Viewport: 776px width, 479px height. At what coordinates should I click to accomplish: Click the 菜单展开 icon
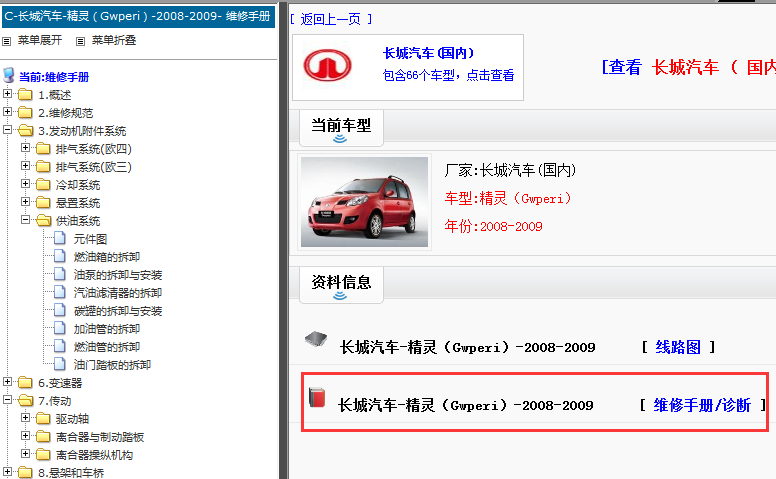click(6, 42)
